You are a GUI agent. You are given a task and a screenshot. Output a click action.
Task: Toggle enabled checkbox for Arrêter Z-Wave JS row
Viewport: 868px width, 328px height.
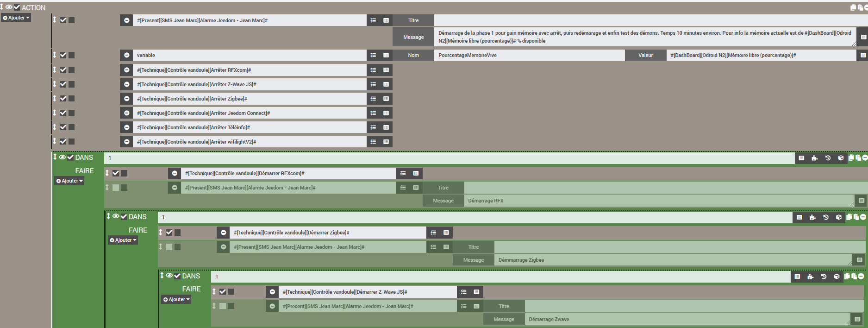[63, 84]
